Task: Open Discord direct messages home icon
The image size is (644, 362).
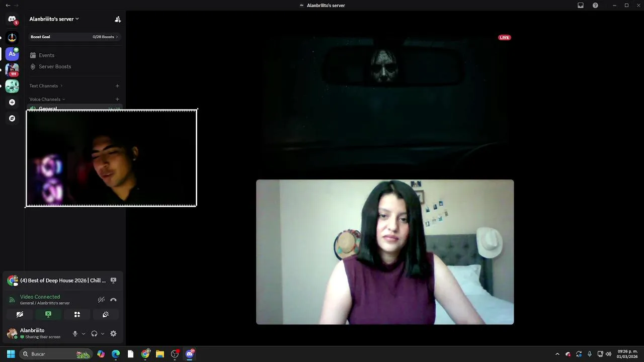Action: 12,19
